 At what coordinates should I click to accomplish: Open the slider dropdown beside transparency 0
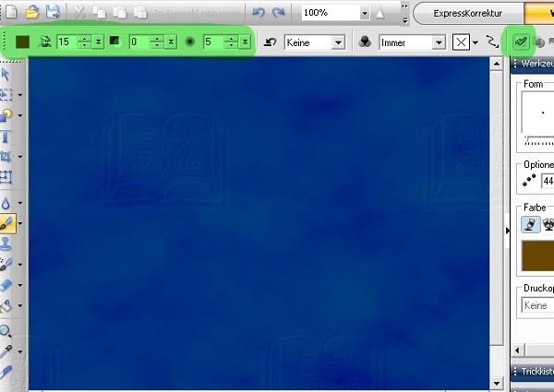171,42
